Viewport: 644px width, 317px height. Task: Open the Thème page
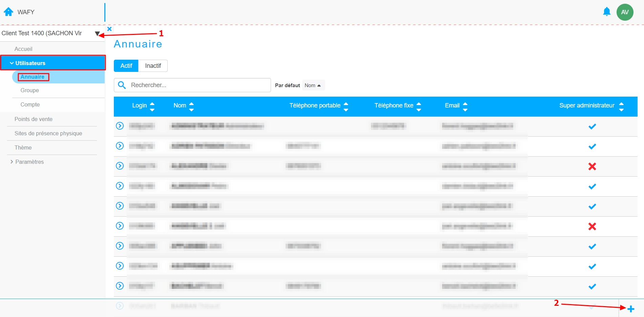23,147
